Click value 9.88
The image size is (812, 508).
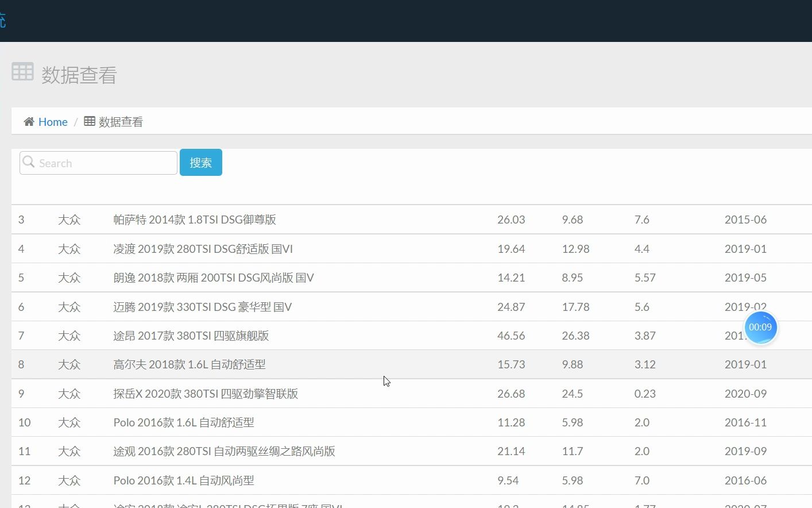point(573,364)
